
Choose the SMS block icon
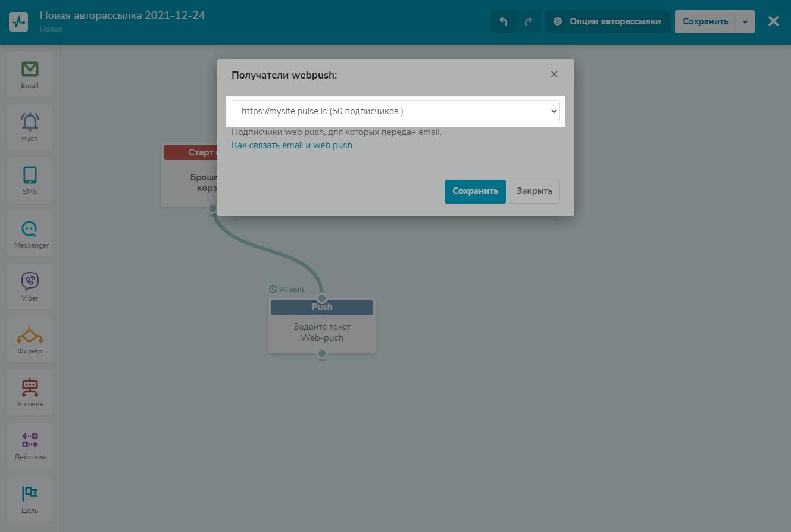click(x=30, y=180)
